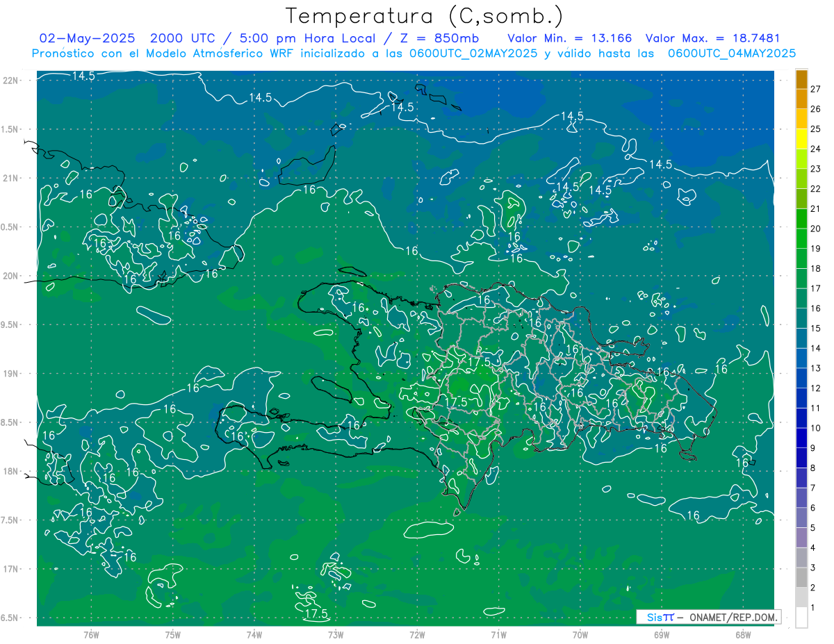Click the white swatch below legend label 1

pyautogui.click(x=801, y=618)
